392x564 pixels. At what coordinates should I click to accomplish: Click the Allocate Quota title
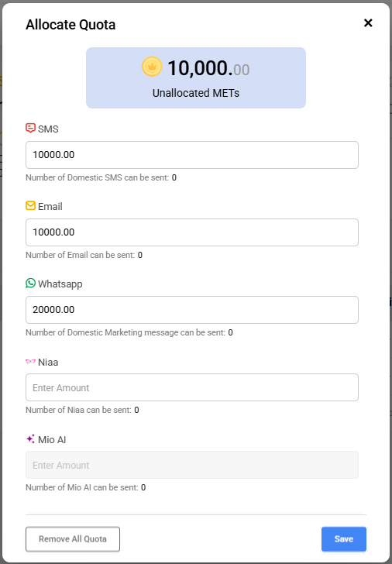click(x=70, y=25)
